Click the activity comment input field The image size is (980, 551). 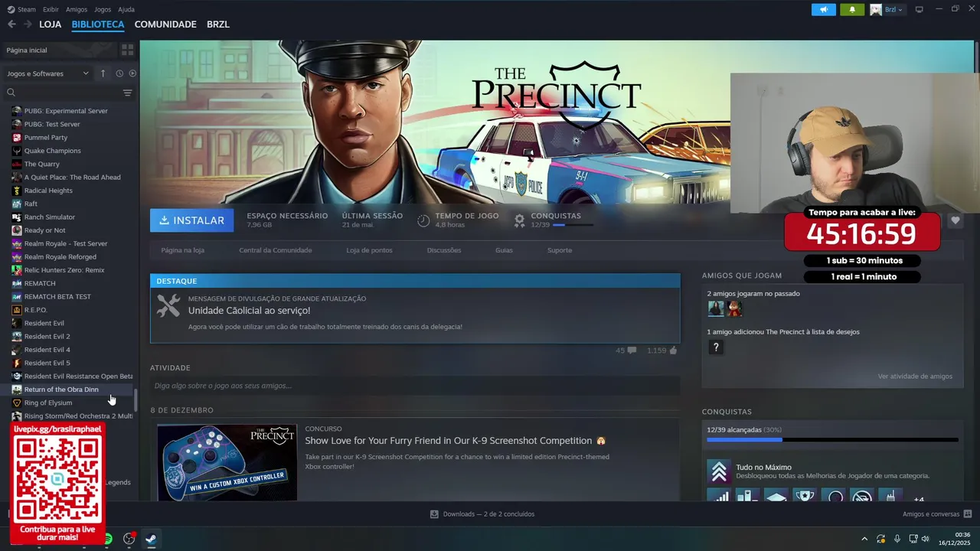(415, 386)
